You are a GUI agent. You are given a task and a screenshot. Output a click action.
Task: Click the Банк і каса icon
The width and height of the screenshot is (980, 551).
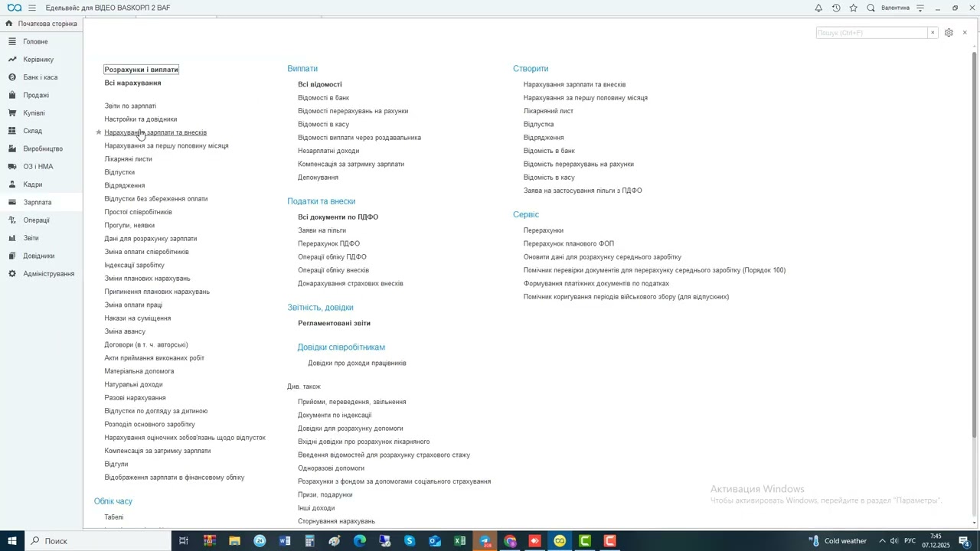click(x=12, y=77)
